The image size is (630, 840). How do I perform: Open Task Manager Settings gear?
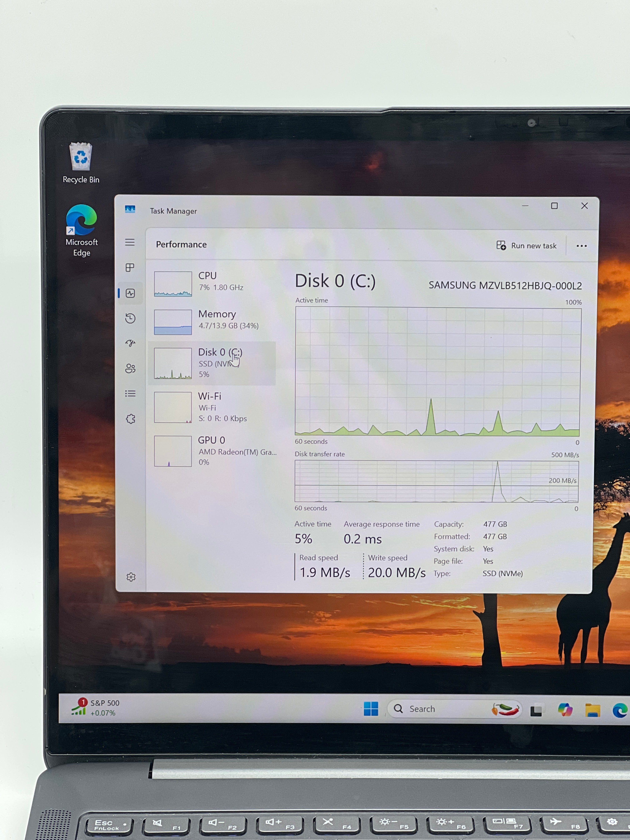pyautogui.click(x=131, y=577)
